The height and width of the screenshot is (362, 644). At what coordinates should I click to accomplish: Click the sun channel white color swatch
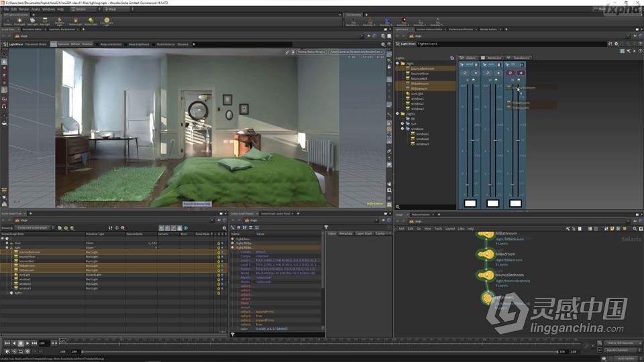coord(493,203)
